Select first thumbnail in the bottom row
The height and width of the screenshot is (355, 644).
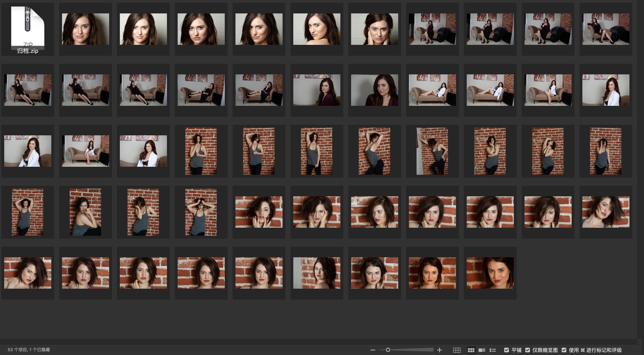tap(28, 273)
